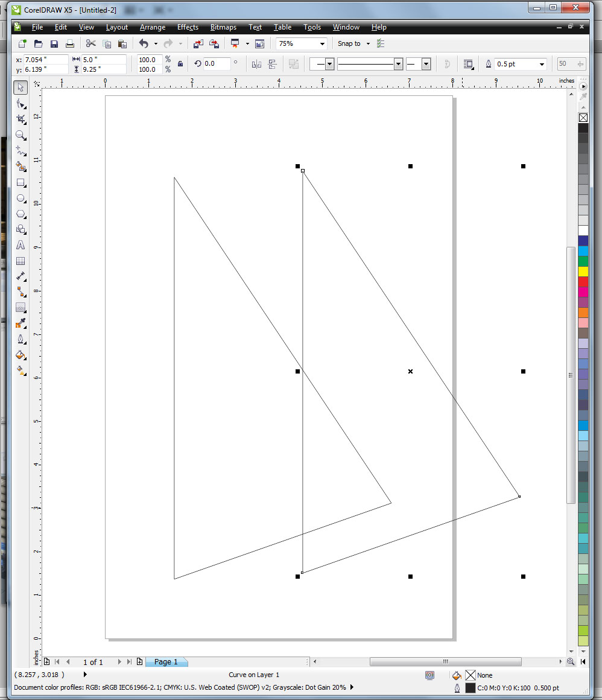The height and width of the screenshot is (700, 602).
Task: Click the Paste icon
Action: [122, 43]
